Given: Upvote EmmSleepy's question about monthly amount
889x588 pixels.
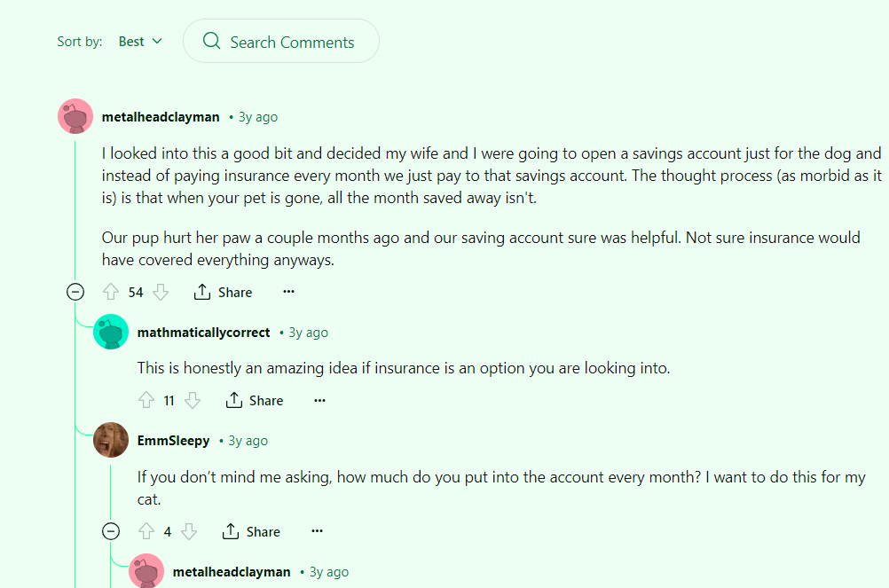Looking at the screenshot, I should [x=146, y=531].
